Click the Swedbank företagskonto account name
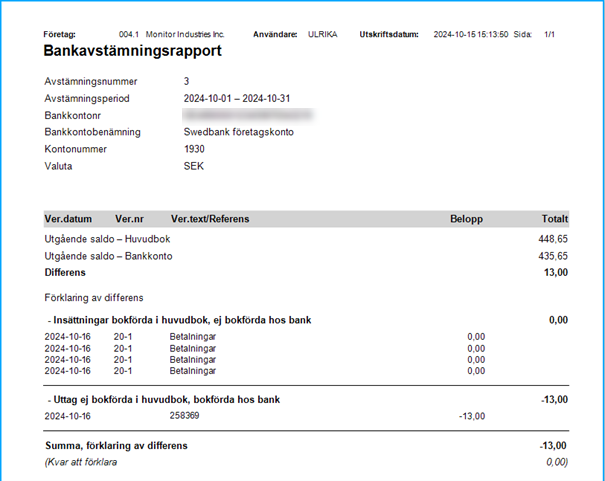Screen dimensions: 605x481 pos(238,132)
